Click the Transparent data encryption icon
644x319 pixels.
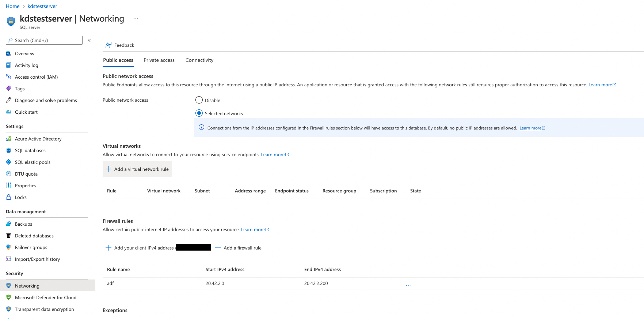coord(8,309)
